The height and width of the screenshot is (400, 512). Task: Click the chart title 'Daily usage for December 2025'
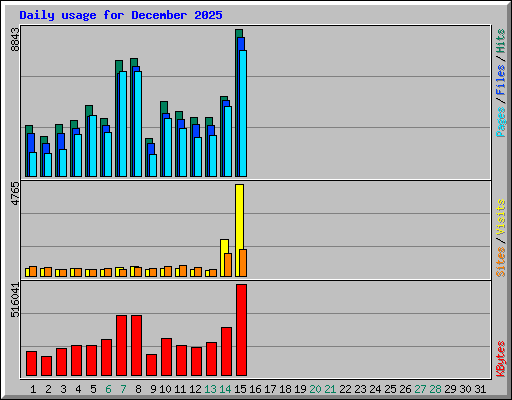(121, 15)
